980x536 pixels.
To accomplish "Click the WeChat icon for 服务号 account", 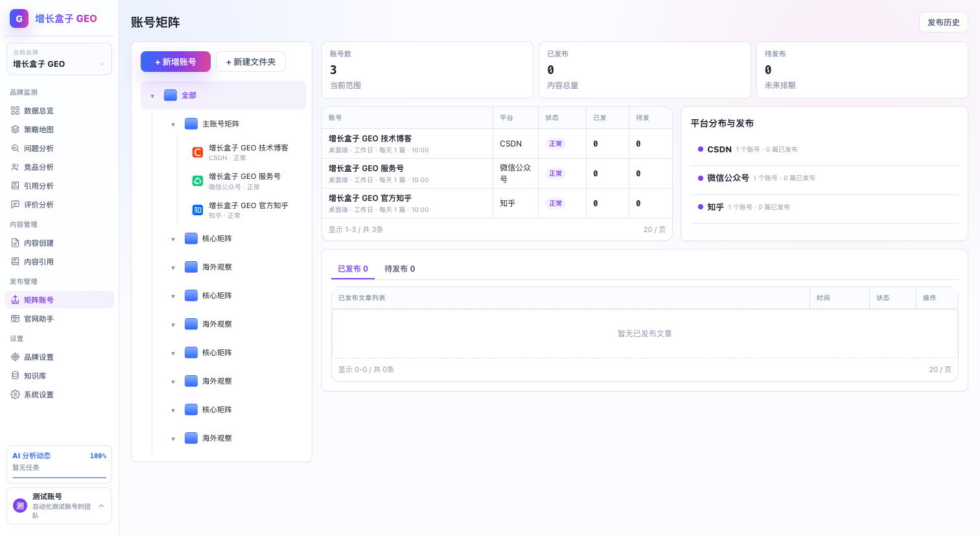I will (x=198, y=181).
